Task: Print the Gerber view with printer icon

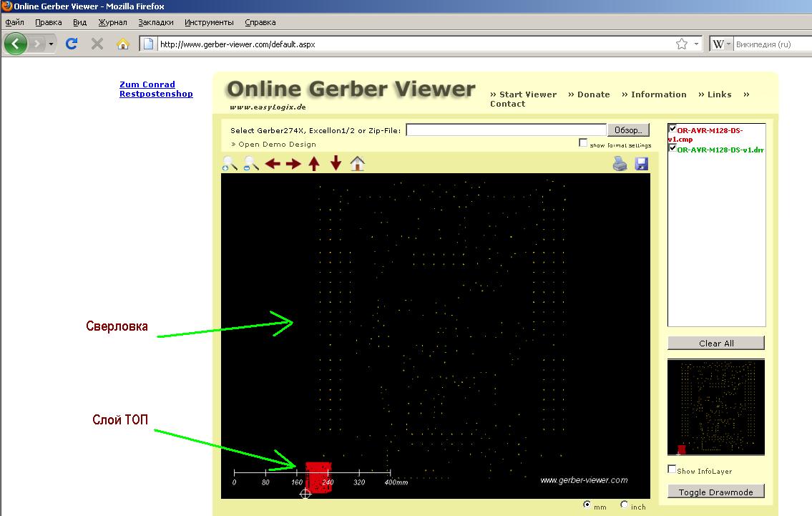Action: pyautogui.click(x=620, y=164)
